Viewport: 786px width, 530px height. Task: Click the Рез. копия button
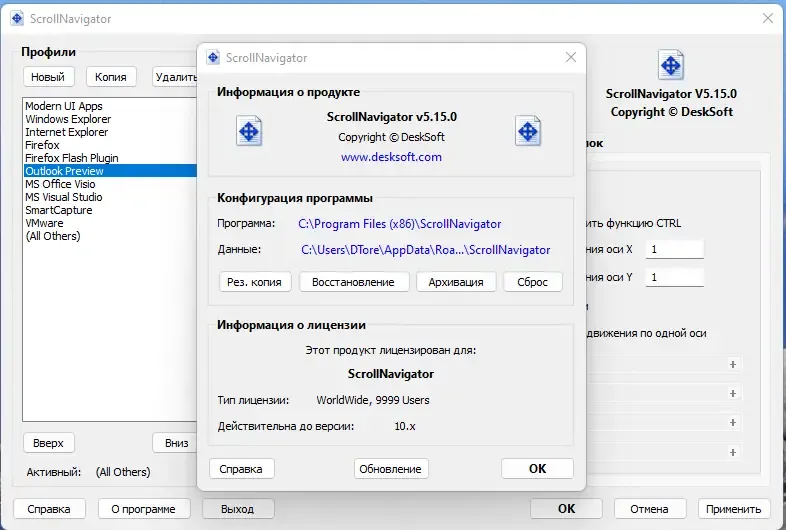pos(255,282)
